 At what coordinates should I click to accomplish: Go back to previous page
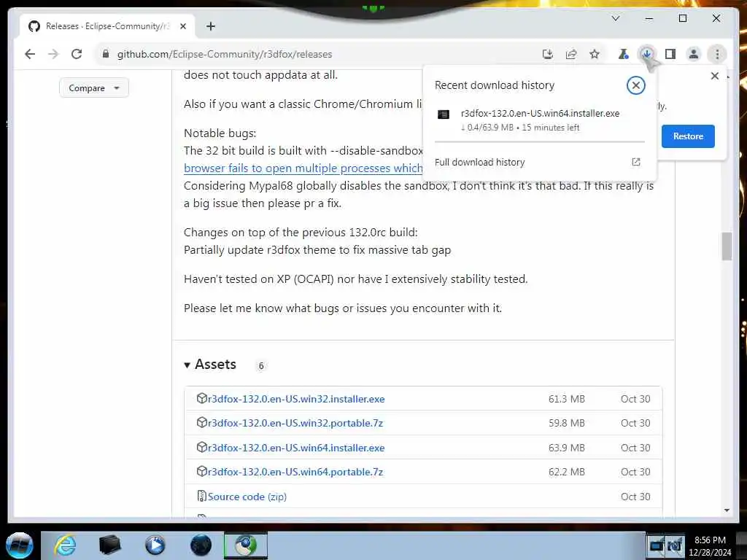(x=30, y=54)
